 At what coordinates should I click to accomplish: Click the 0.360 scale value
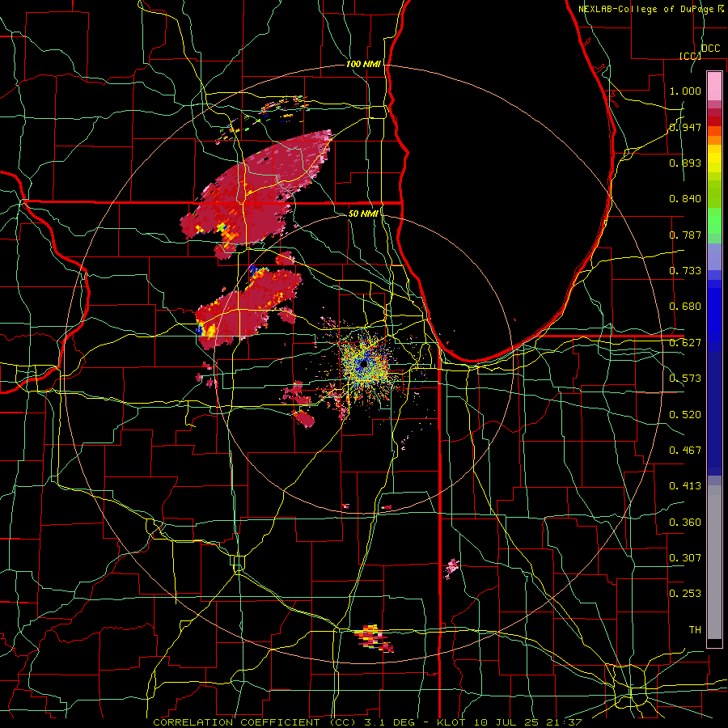click(685, 523)
